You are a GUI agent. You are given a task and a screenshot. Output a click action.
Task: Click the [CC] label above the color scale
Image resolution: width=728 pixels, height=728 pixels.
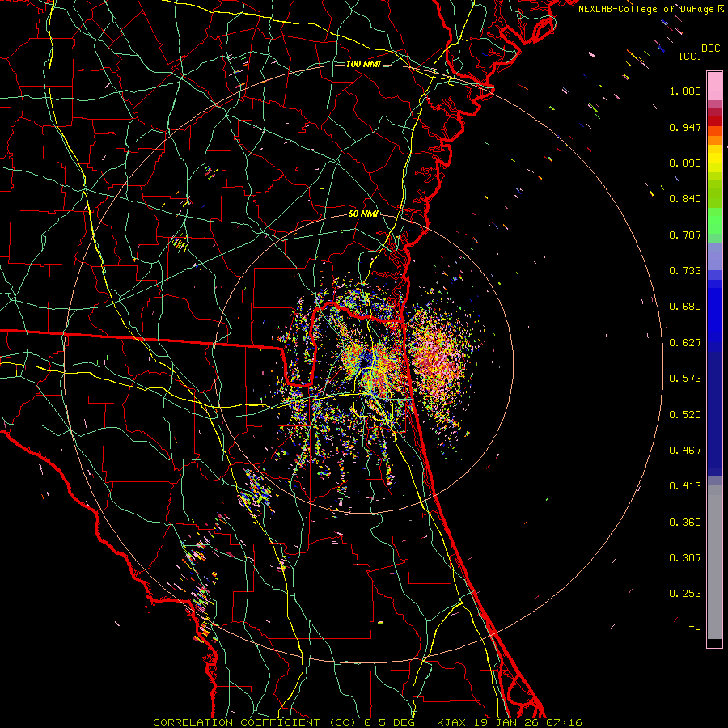pos(690,56)
